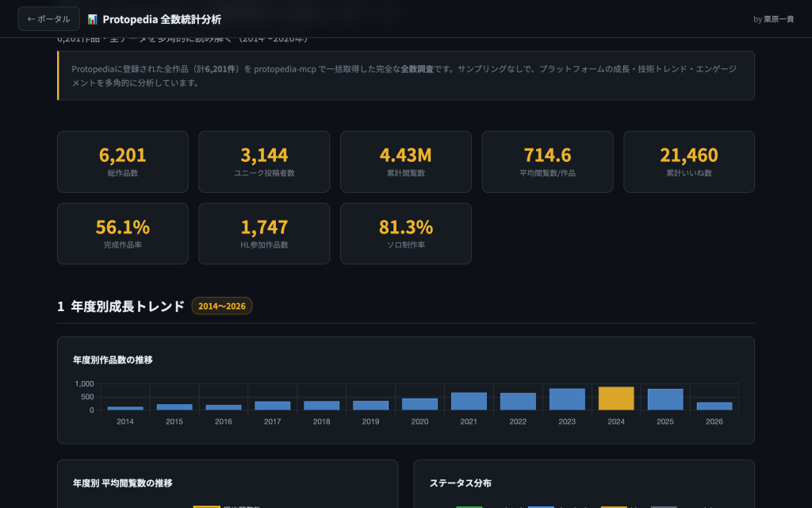Click the 56.1% 完成作品率 value
This screenshot has height=508, width=812.
click(x=123, y=227)
